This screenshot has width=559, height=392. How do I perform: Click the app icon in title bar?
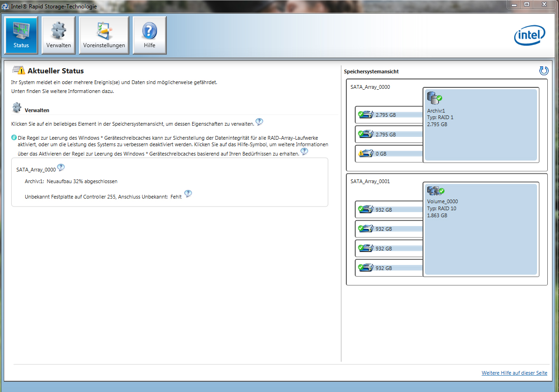[x=5, y=6]
